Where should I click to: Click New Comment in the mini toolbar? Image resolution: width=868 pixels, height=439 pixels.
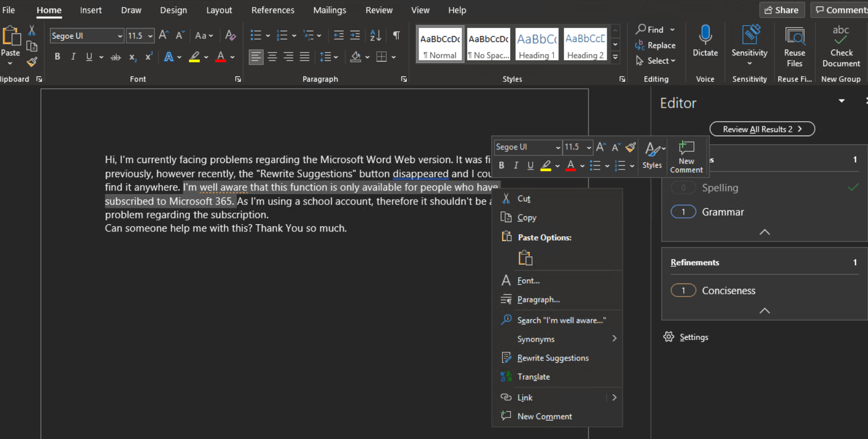click(x=686, y=157)
